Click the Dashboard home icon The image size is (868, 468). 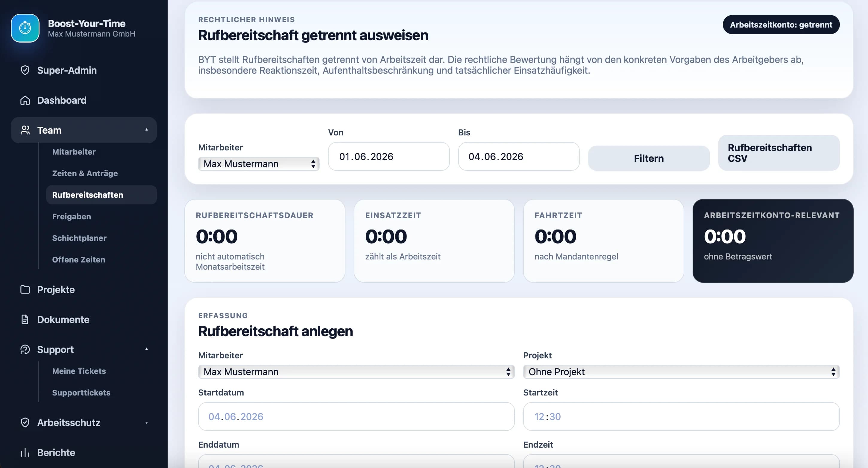(x=25, y=100)
